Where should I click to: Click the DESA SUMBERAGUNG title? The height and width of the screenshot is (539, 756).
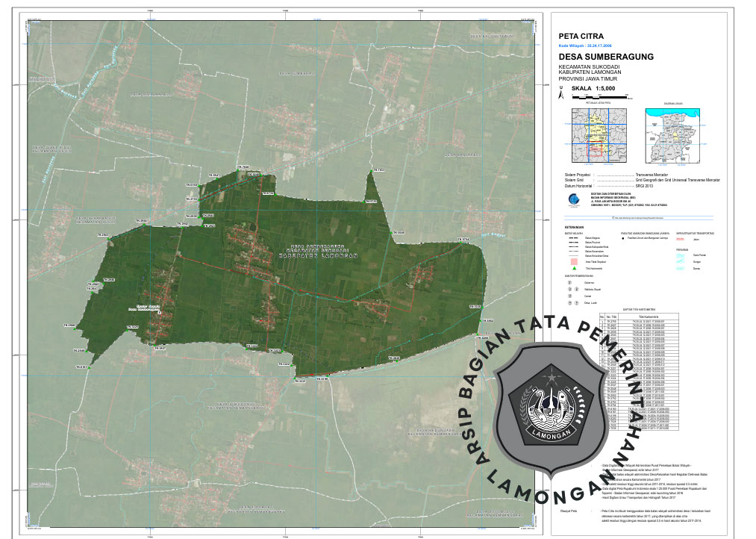tap(606, 57)
